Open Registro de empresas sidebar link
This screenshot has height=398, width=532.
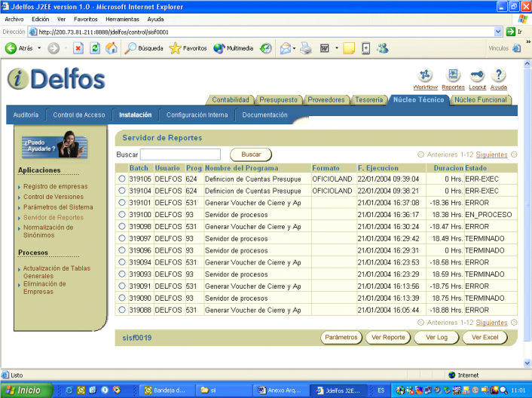pyautogui.click(x=55, y=186)
